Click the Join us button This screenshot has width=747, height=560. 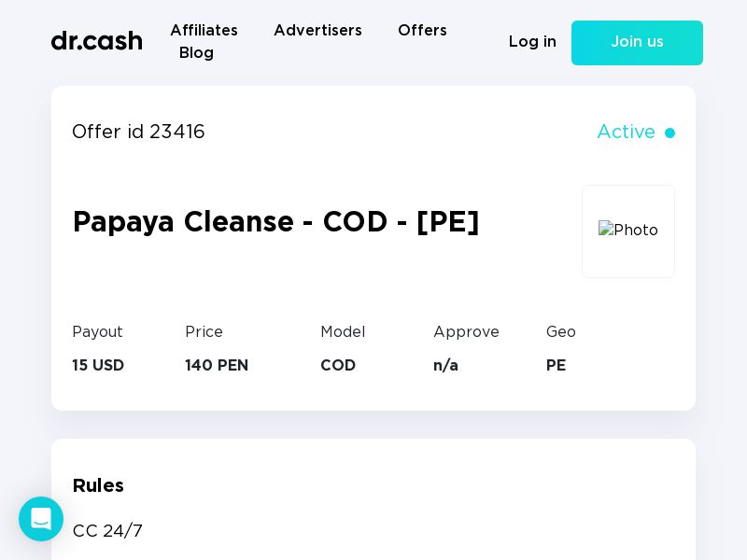click(x=637, y=43)
